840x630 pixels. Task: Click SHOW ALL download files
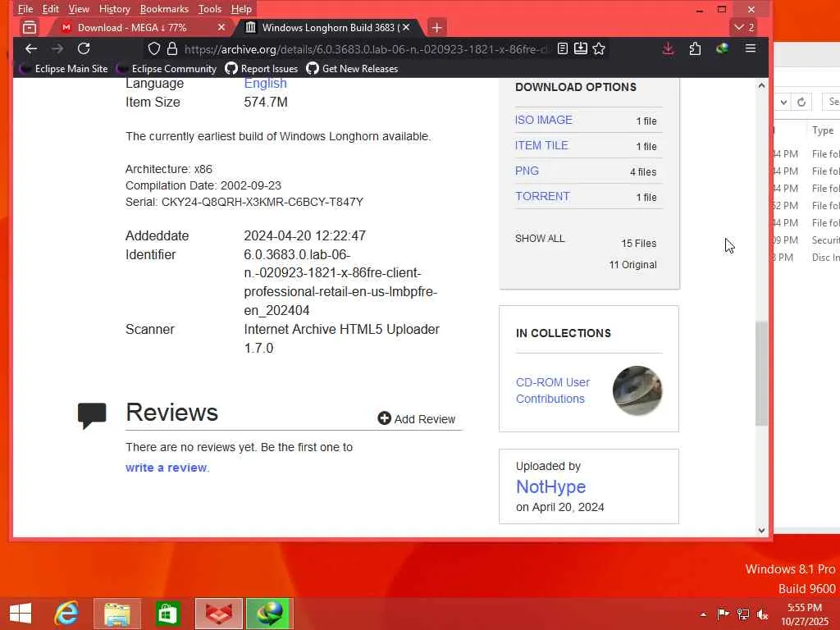click(540, 239)
